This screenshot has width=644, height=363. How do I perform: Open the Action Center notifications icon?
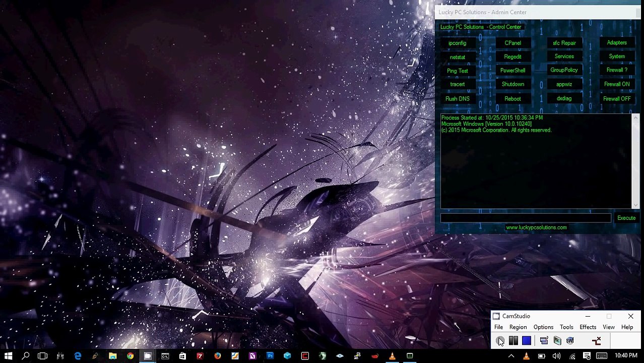[587, 356]
